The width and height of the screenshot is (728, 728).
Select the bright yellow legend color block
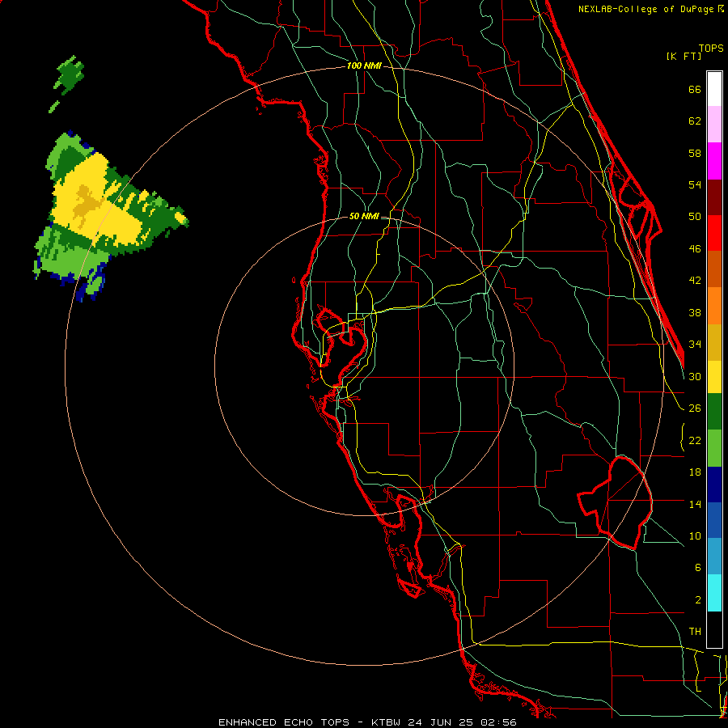[714, 377]
